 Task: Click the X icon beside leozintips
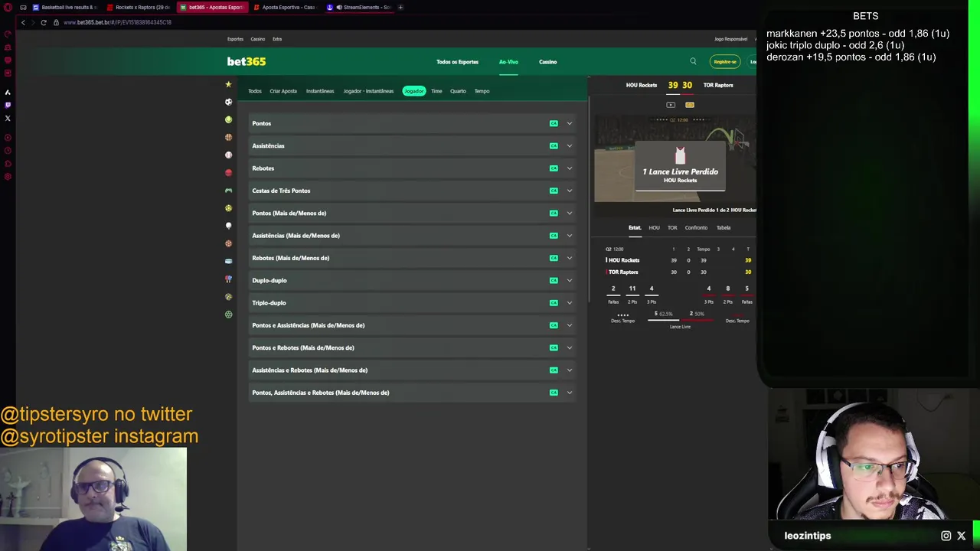pos(962,536)
